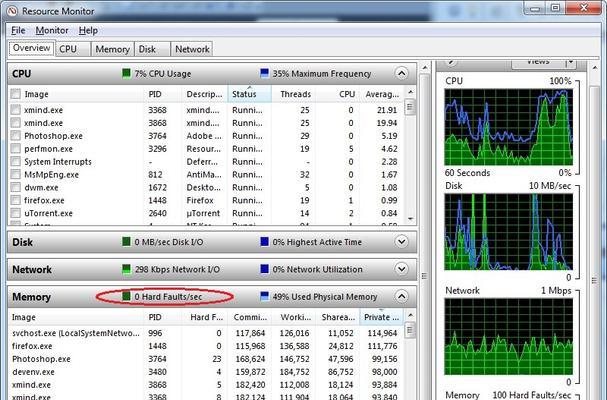This screenshot has width=607, height=400.
Task: Click the blue Used Physical Memory indicator
Action: 264,297
